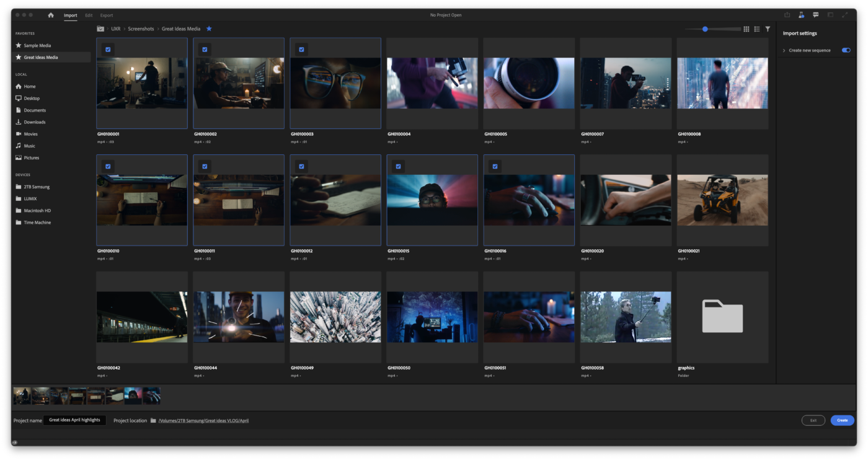Disable the Create new sequence toggle
The width and height of the screenshot is (868, 460).
[x=846, y=50]
